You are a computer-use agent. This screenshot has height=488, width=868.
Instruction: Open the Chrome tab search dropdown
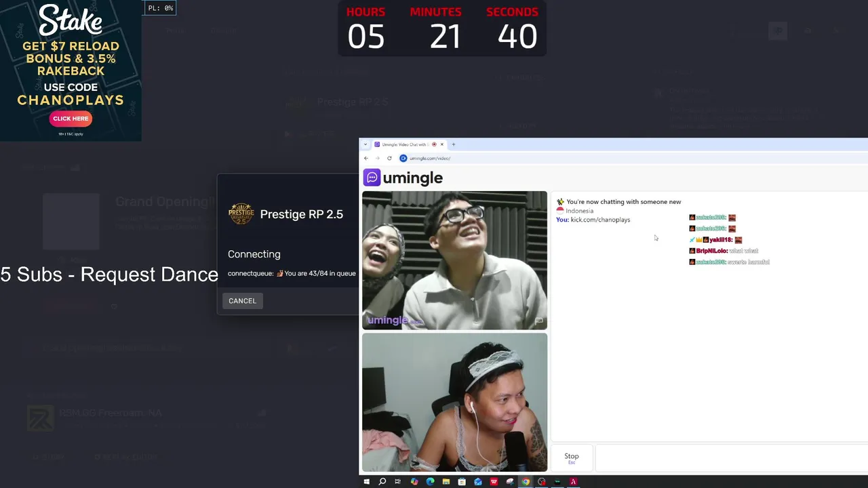point(366,144)
